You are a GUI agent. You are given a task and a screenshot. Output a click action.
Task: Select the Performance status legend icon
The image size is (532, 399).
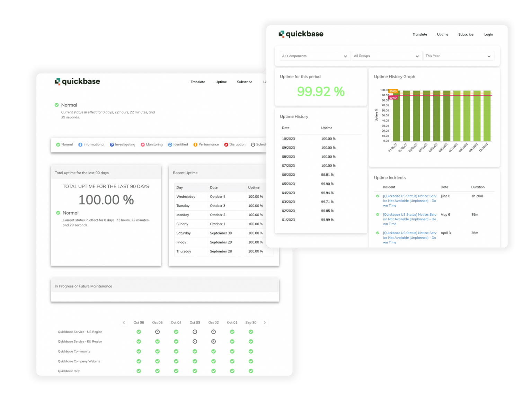click(196, 144)
